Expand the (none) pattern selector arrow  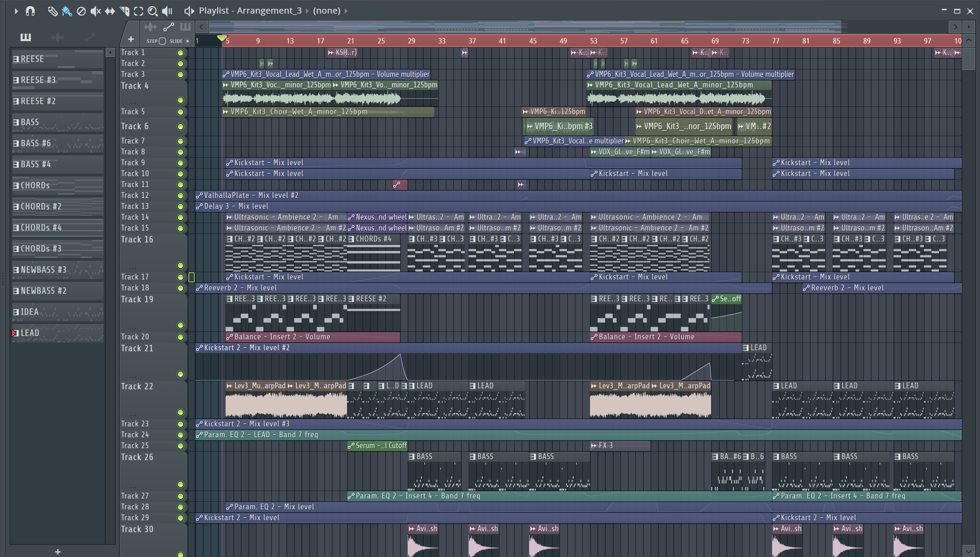[346, 11]
